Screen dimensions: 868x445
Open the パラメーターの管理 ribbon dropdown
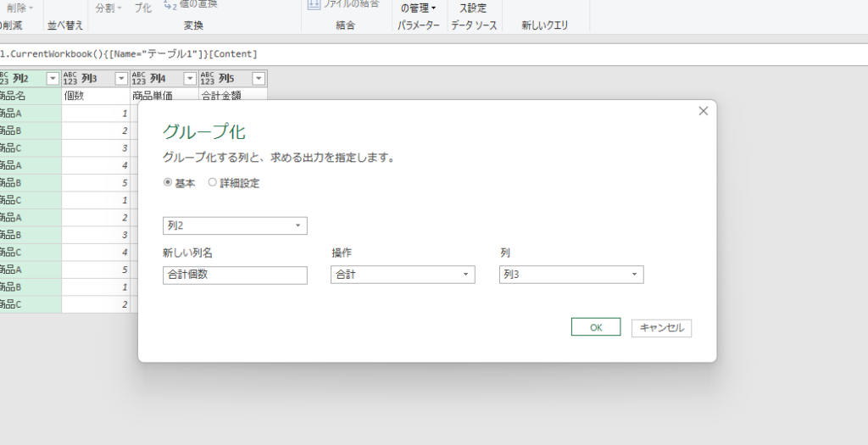(x=419, y=8)
